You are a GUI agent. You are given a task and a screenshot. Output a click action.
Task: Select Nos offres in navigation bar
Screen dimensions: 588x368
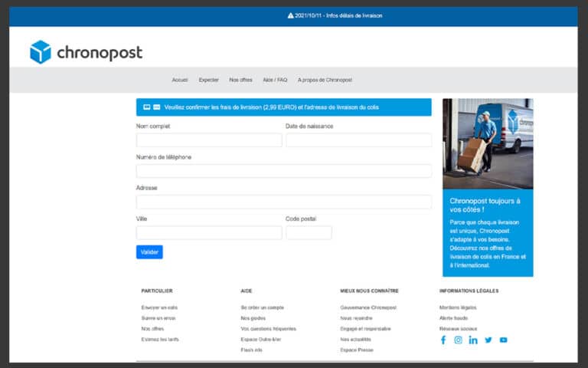click(240, 80)
